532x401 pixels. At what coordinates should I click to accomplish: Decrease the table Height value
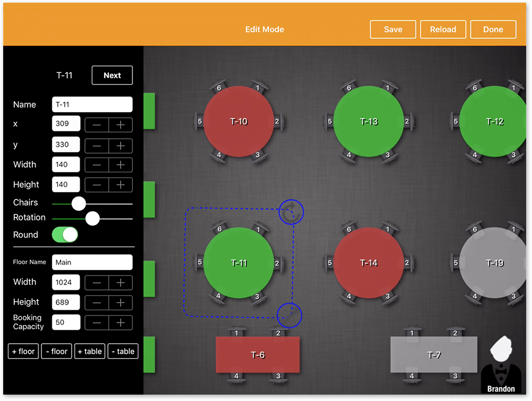(97, 185)
